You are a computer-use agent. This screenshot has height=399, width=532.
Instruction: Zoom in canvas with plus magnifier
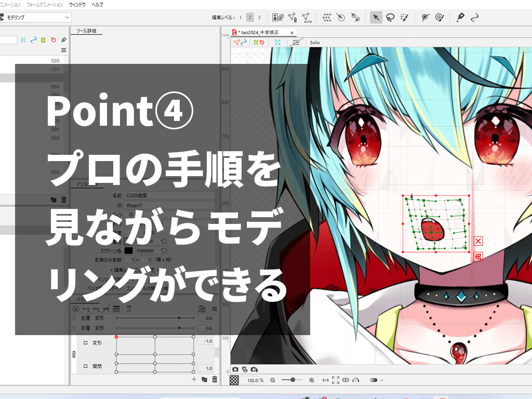pos(312,380)
